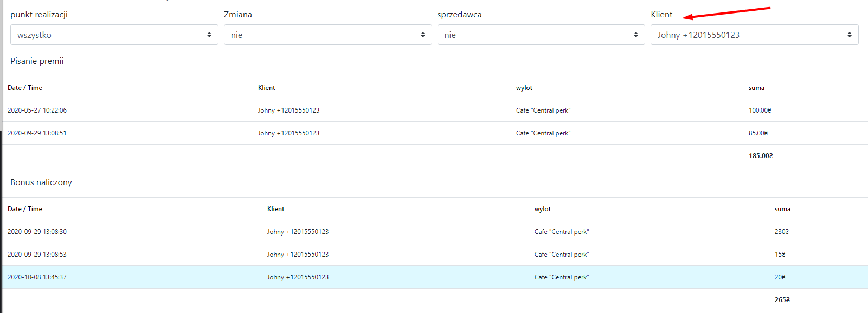Click the 185.00₴ total in Pisanie premii
This screenshot has width=868, height=313.
761,156
